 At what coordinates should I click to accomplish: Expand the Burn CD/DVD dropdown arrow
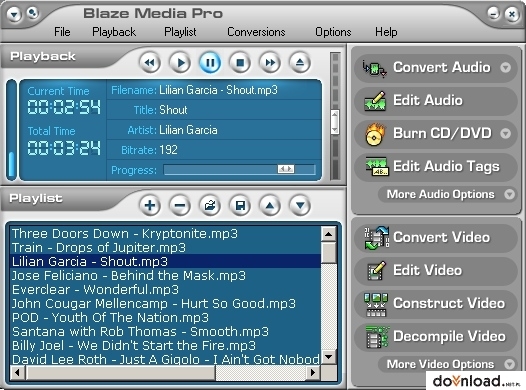[506, 134]
